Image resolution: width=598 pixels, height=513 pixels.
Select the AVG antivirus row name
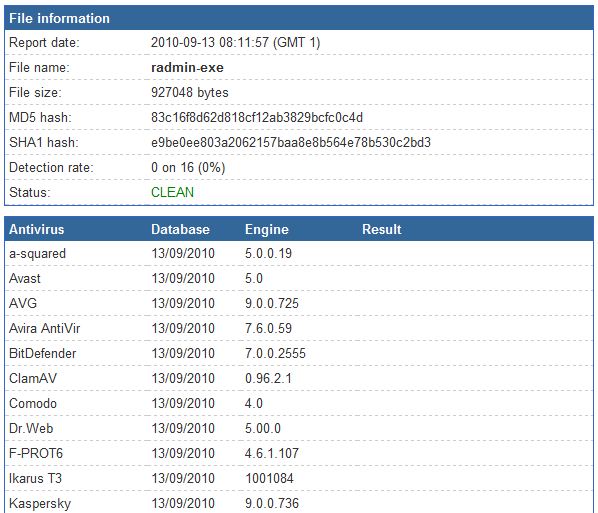[x=23, y=303]
